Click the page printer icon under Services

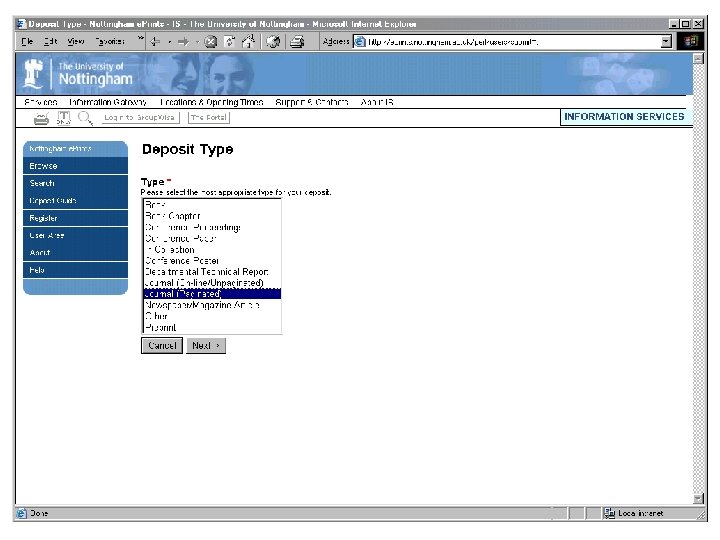coord(41,118)
